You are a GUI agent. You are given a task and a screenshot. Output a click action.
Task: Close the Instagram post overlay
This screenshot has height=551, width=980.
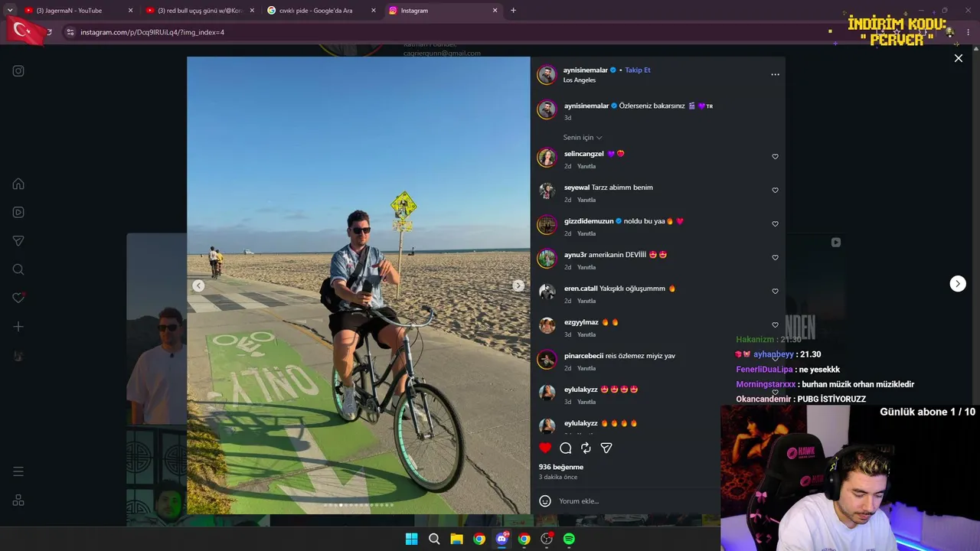[x=958, y=58]
